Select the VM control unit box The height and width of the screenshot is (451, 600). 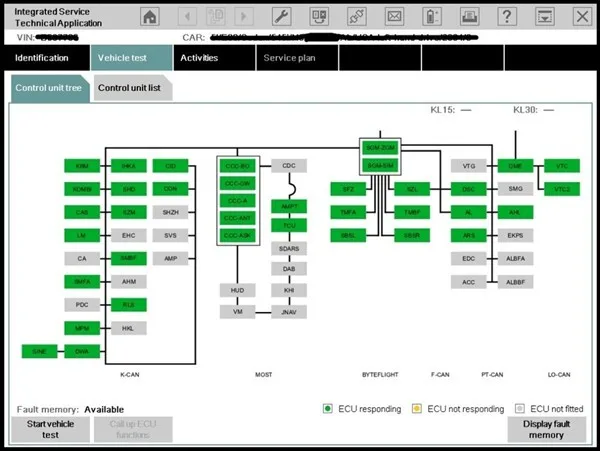[x=237, y=312]
